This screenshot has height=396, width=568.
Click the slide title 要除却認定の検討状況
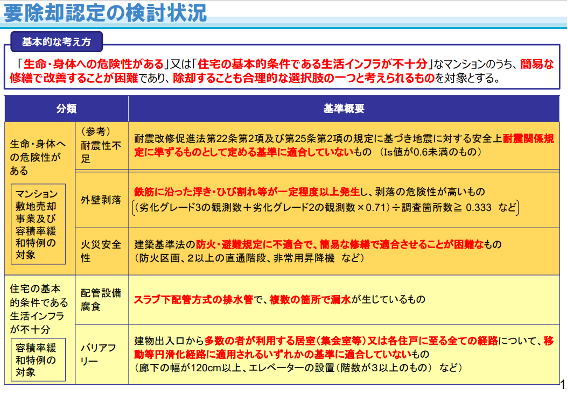[105, 12]
